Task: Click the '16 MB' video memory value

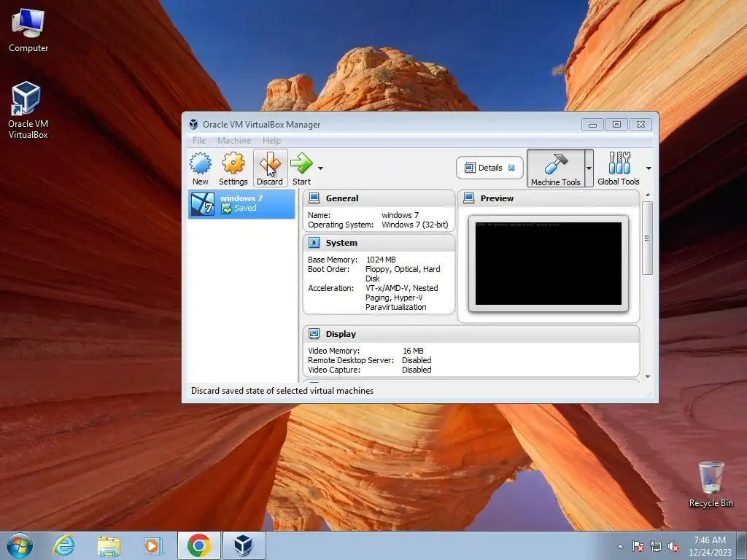Action: (x=413, y=351)
